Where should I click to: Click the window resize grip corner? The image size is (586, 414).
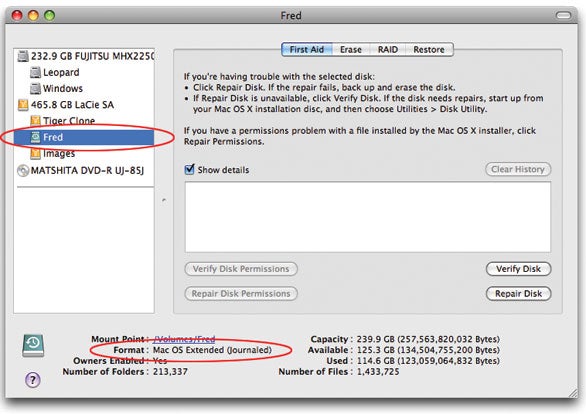[x=573, y=393]
